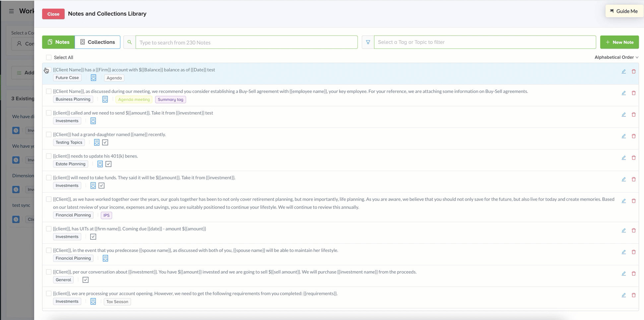Select the Notes tab
The height and width of the screenshot is (320, 644).
click(58, 42)
